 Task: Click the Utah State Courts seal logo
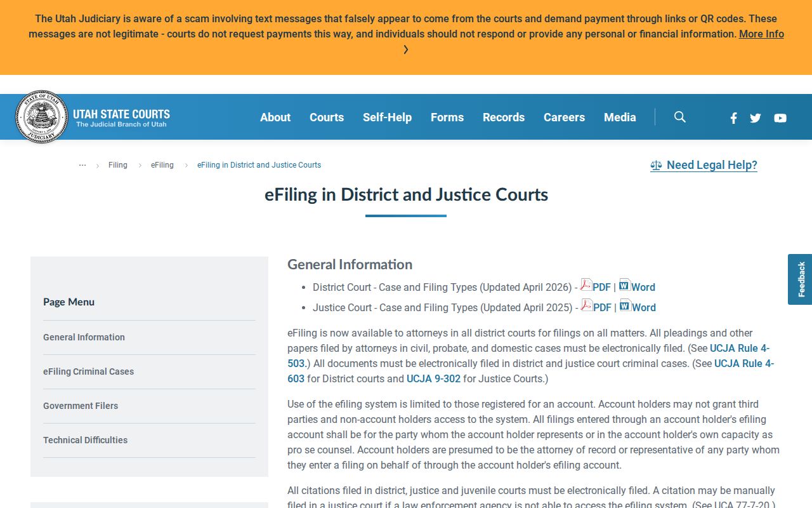tap(42, 117)
